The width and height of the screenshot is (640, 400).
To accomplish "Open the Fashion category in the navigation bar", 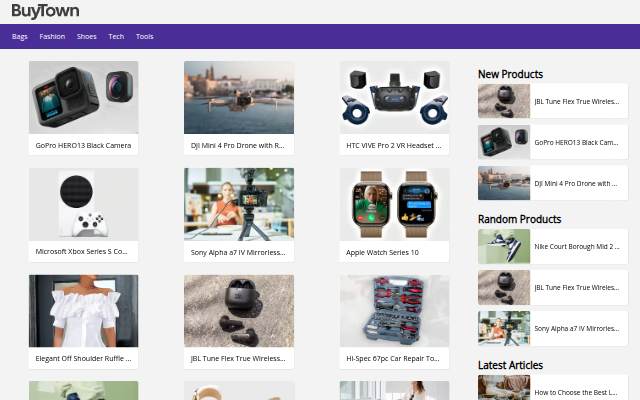I will tap(52, 36).
